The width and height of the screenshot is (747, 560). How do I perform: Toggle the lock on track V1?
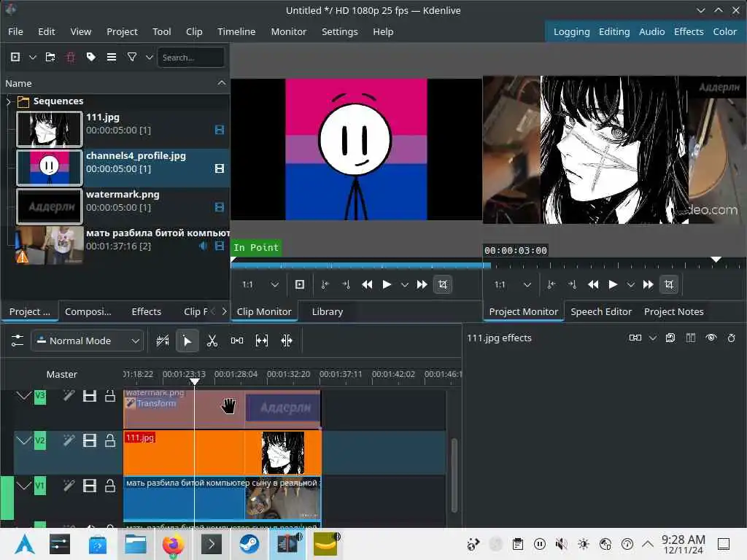(110, 486)
